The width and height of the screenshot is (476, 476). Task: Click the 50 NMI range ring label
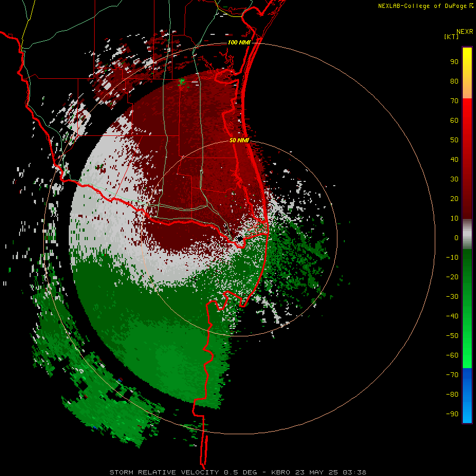point(239,140)
